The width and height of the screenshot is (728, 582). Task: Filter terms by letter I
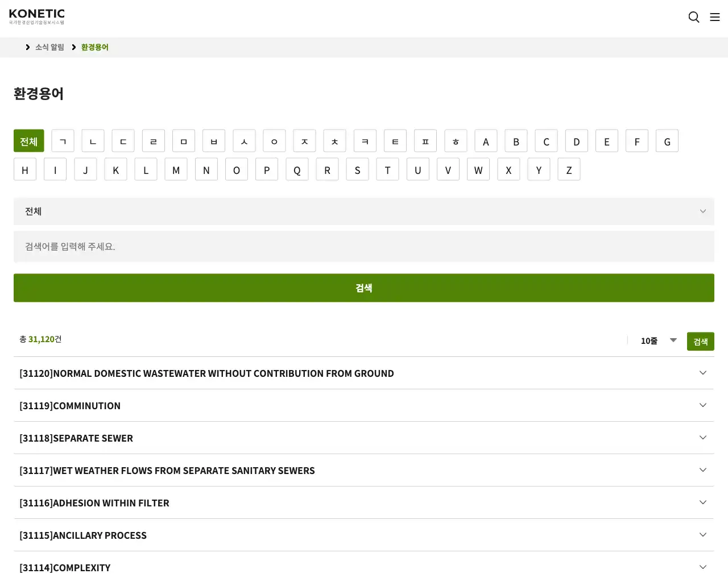pos(55,169)
